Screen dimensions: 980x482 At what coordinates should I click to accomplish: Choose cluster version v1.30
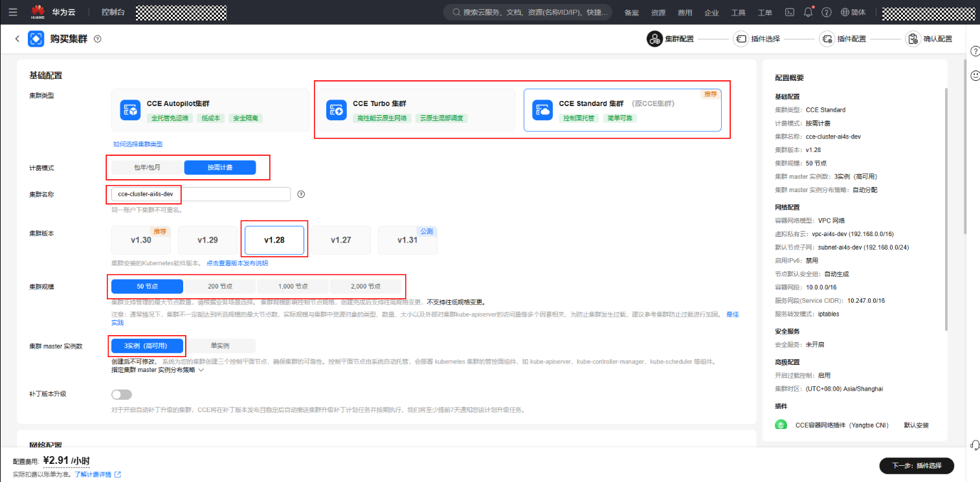(141, 240)
